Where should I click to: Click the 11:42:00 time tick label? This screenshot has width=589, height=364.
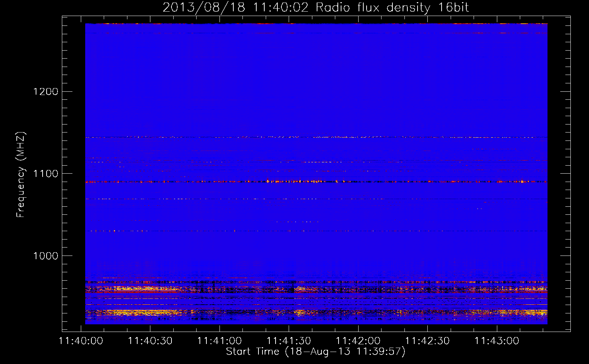[x=358, y=341]
